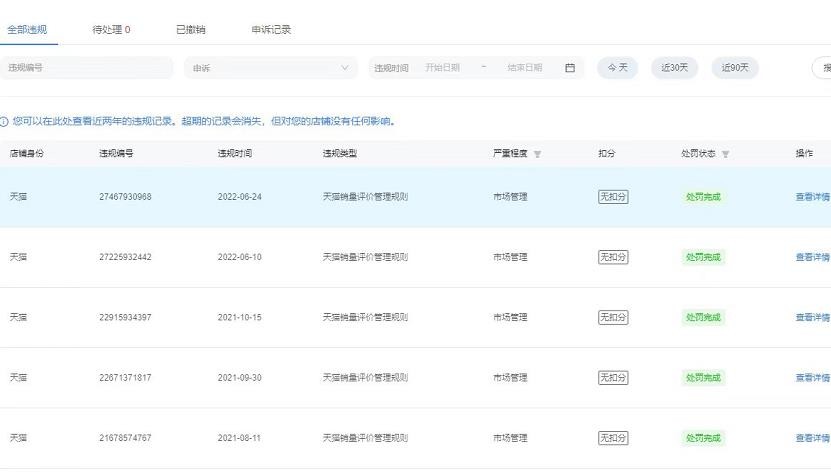The width and height of the screenshot is (831, 475).
Task: Filter by 近90天
Action: (735, 68)
